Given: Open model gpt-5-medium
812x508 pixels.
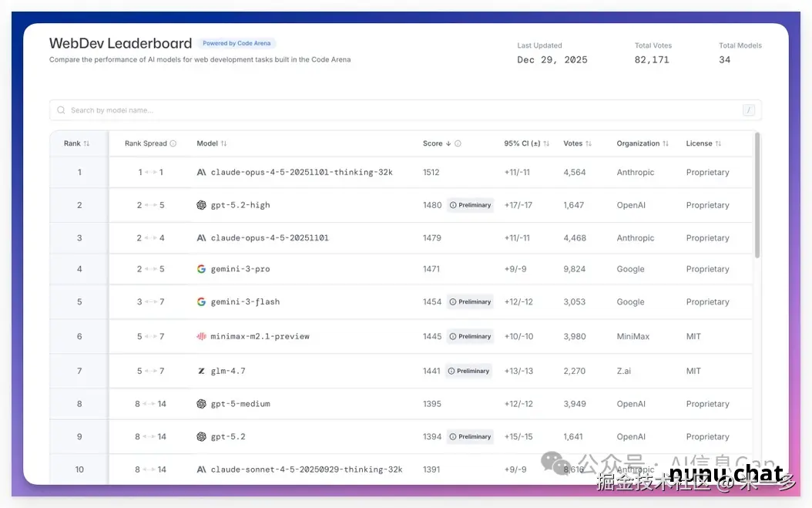Looking at the screenshot, I should pos(240,404).
